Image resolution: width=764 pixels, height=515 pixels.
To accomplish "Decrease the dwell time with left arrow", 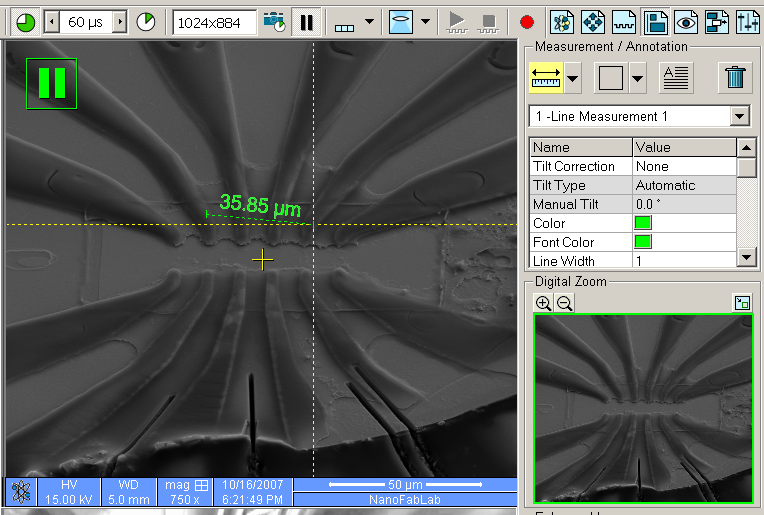I will tap(52, 21).
